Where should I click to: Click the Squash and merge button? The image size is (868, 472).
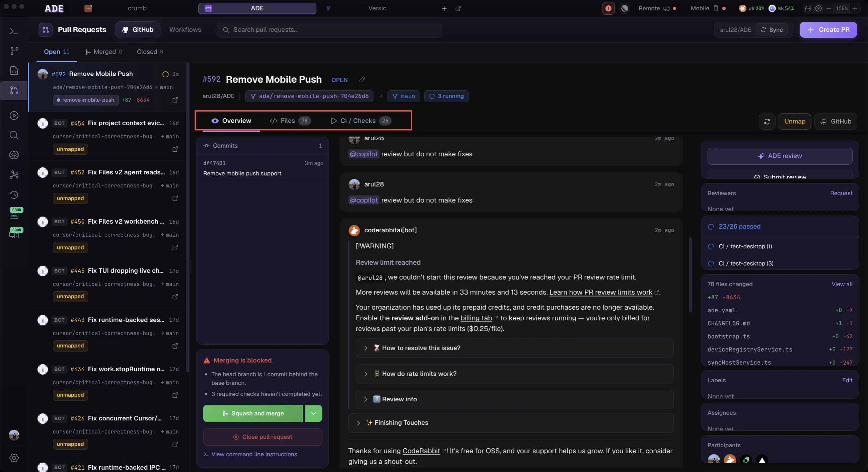tap(253, 413)
